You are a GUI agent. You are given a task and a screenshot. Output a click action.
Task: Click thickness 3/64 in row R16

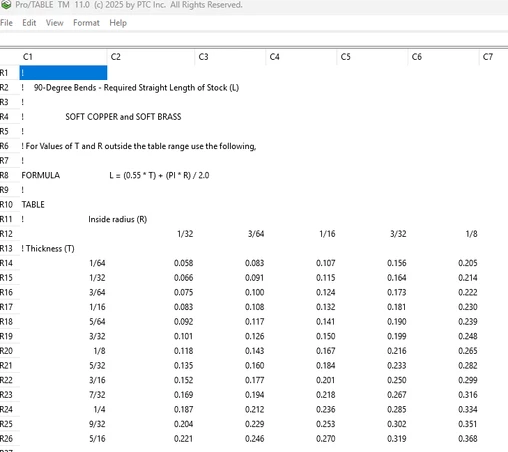[97, 293]
